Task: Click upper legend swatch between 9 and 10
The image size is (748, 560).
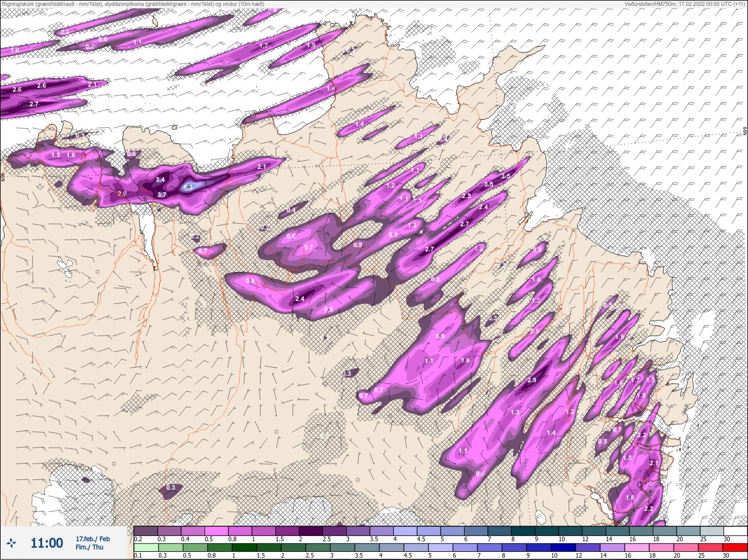Action: pos(548,531)
